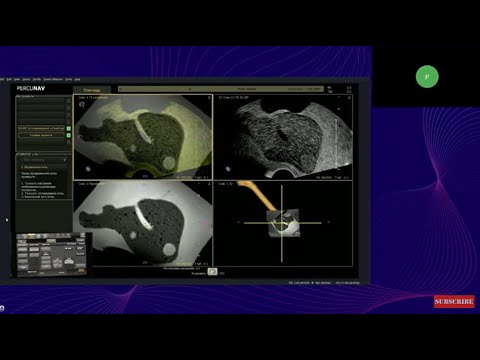Maximize the lower CT slice pane
The image size is (480, 360).
(x=209, y=184)
